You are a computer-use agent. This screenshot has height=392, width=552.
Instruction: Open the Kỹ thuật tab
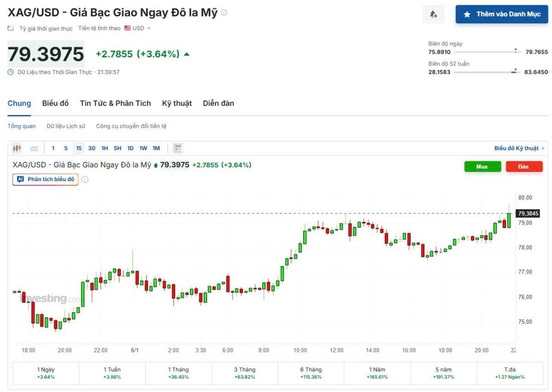tap(177, 103)
